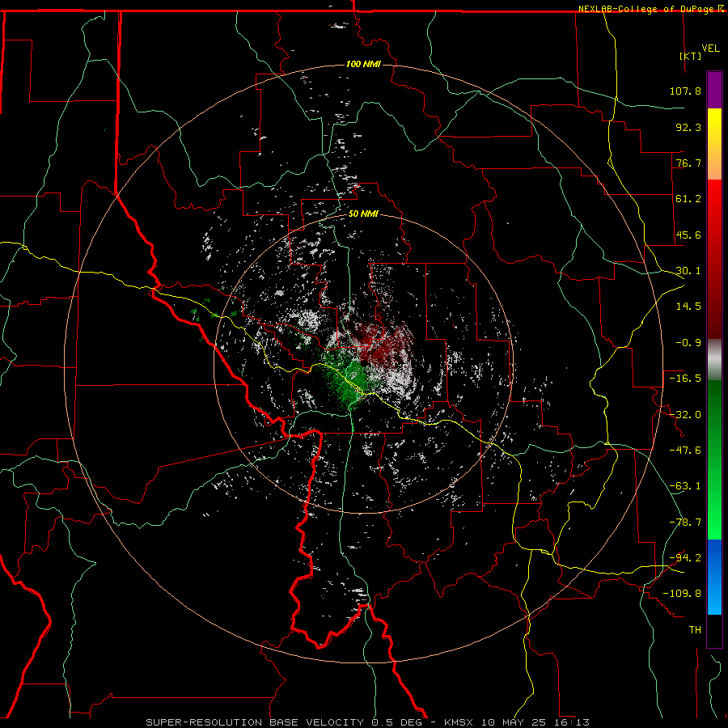Click the KMSX station identifier in caption
The height and width of the screenshot is (728, 728).
459,722
